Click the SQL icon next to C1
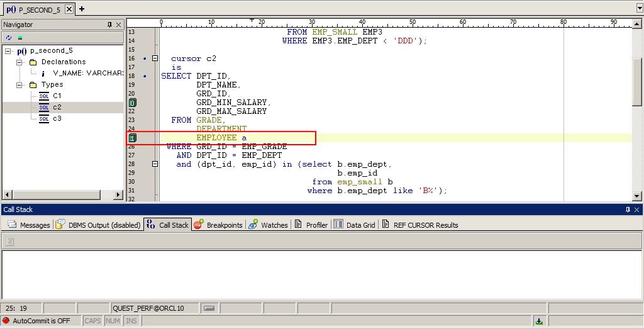Image resolution: width=644 pixels, height=329 pixels. tap(43, 96)
